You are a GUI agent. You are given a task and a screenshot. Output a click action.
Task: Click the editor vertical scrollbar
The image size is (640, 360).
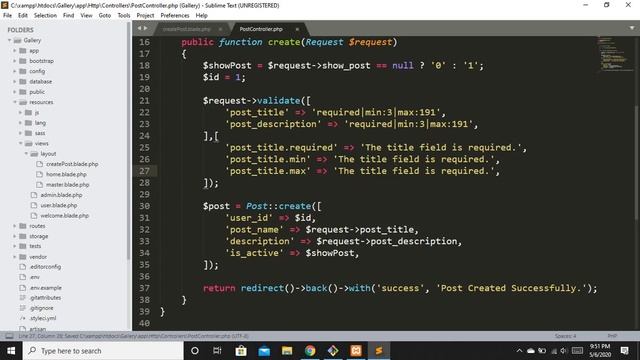[x=637, y=163]
